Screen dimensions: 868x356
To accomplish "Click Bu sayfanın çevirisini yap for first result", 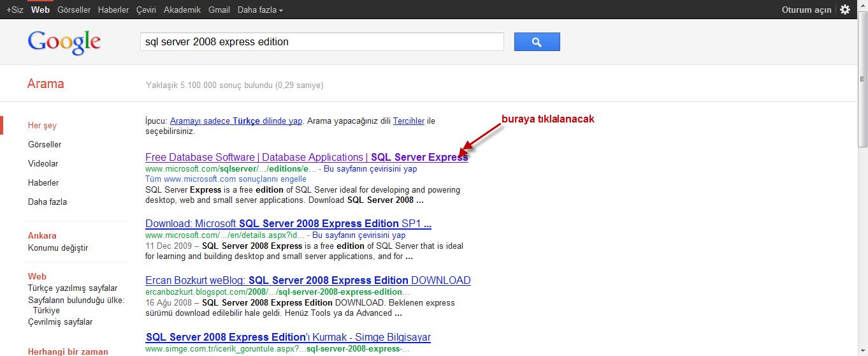I will point(370,169).
